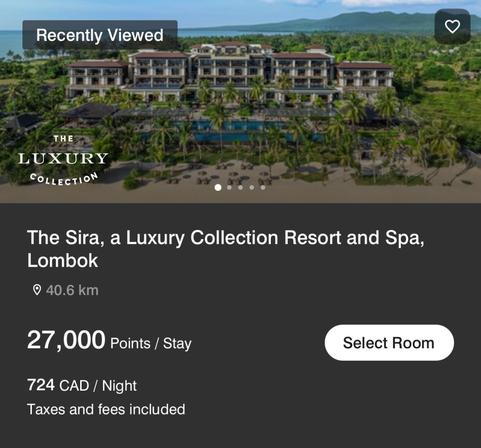Click the CAD / Night currency label
This screenshot has height=448, width=481.
pos(98,386)
